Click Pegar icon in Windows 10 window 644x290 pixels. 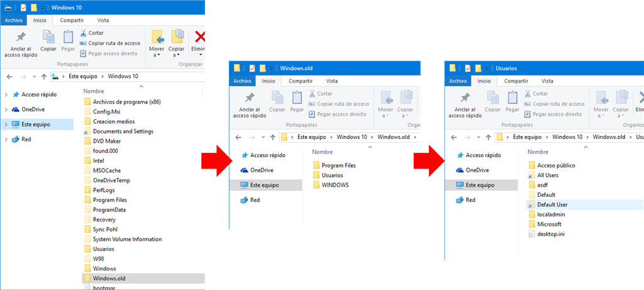pos(69,41)
